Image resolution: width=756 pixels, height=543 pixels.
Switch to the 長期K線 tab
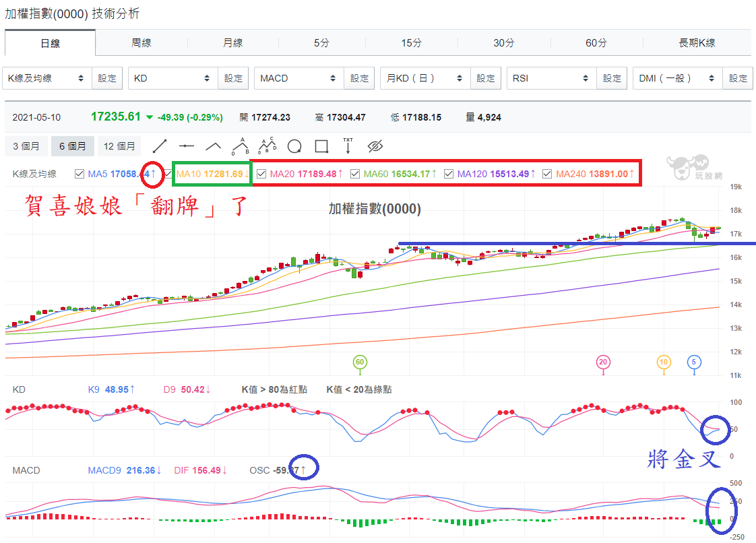[697, 43]
